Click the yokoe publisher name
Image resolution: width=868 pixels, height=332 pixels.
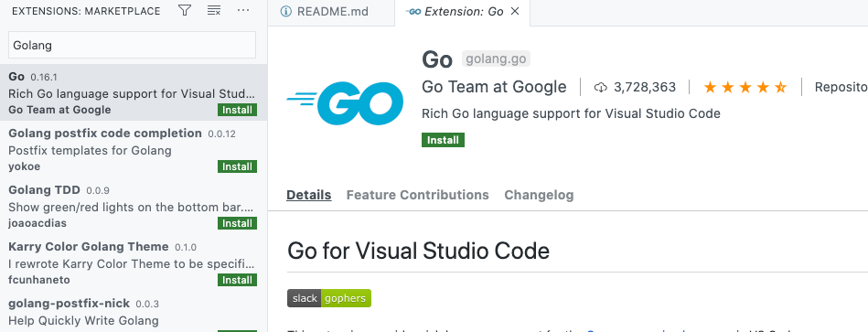[25, 166]
